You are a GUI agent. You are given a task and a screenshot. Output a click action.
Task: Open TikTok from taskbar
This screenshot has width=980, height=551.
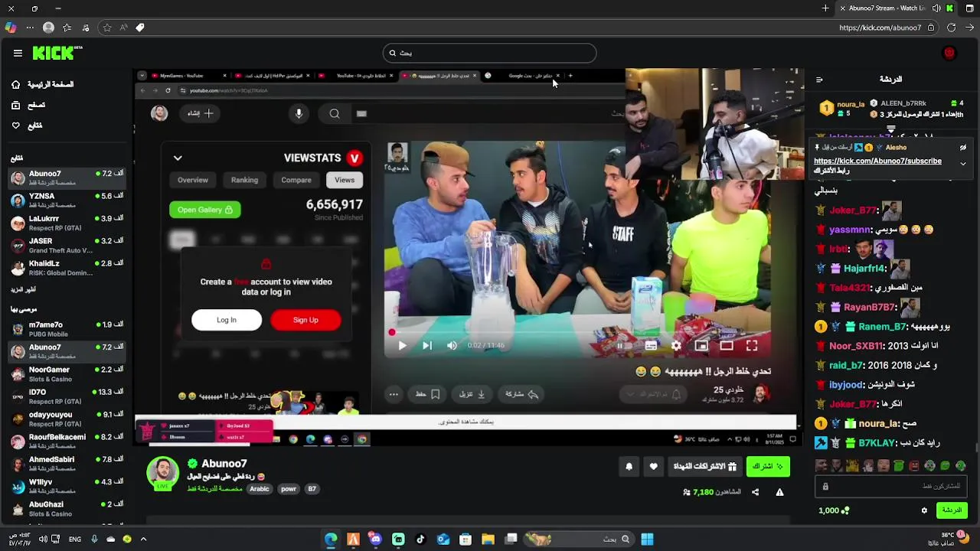coord(420,539)
